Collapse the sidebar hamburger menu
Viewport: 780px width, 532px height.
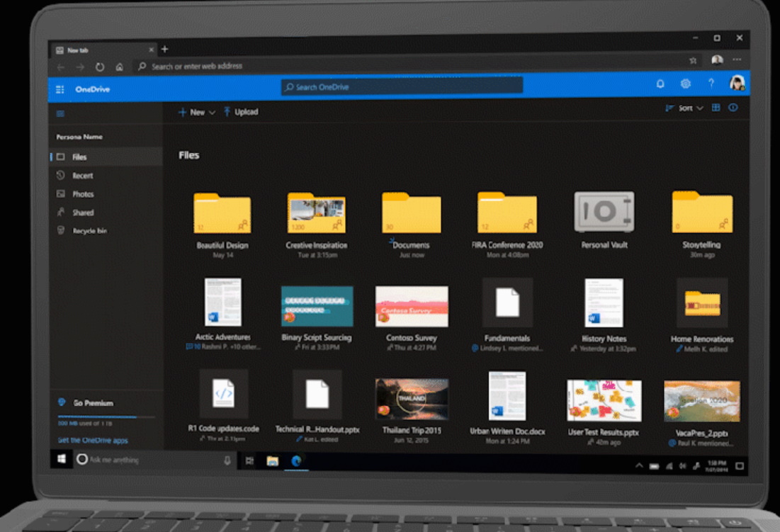coord(60,114)
